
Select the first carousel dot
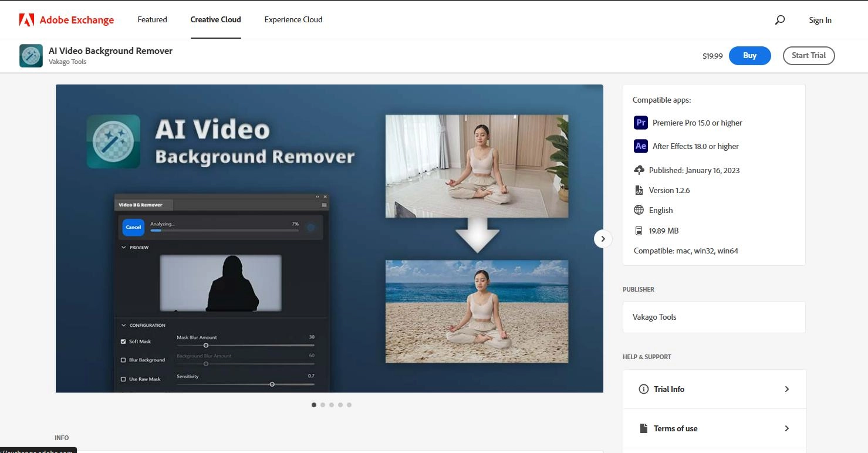pos(314,405)
